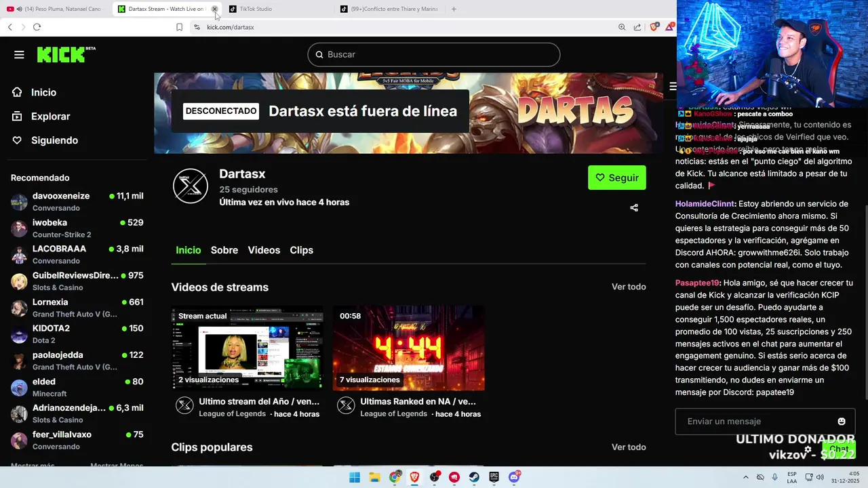
Task: Open elded recommended channel
Action: [x=77, y=387]
